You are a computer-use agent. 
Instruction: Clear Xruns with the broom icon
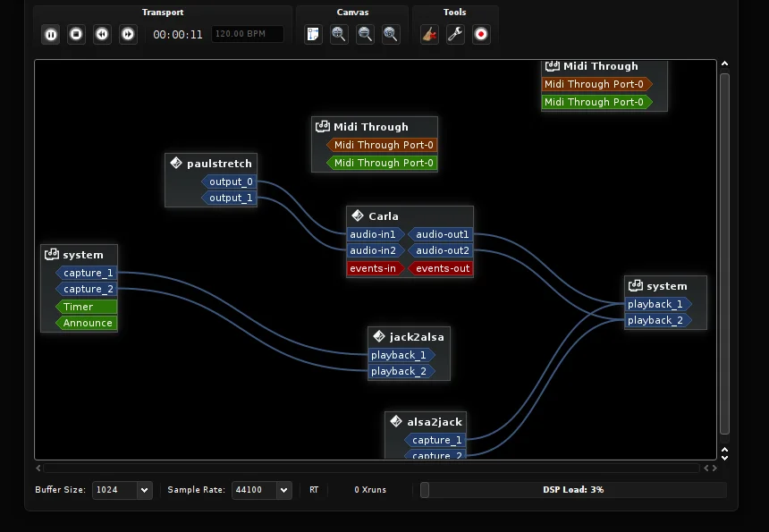[429, 34]
